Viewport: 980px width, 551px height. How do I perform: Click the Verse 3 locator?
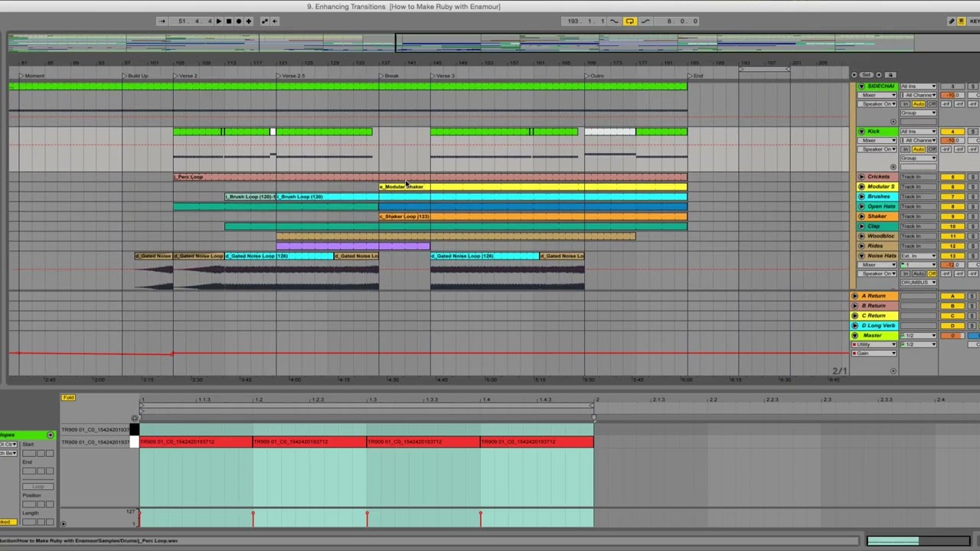point(443,76)
